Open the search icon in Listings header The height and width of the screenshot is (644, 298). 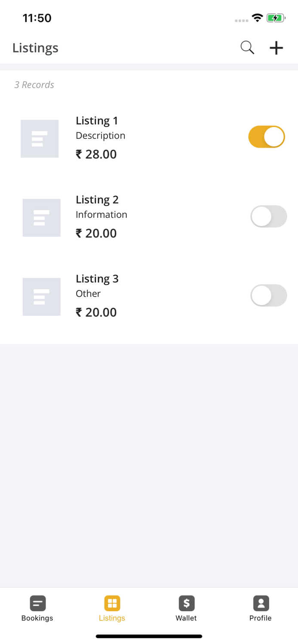247,48
